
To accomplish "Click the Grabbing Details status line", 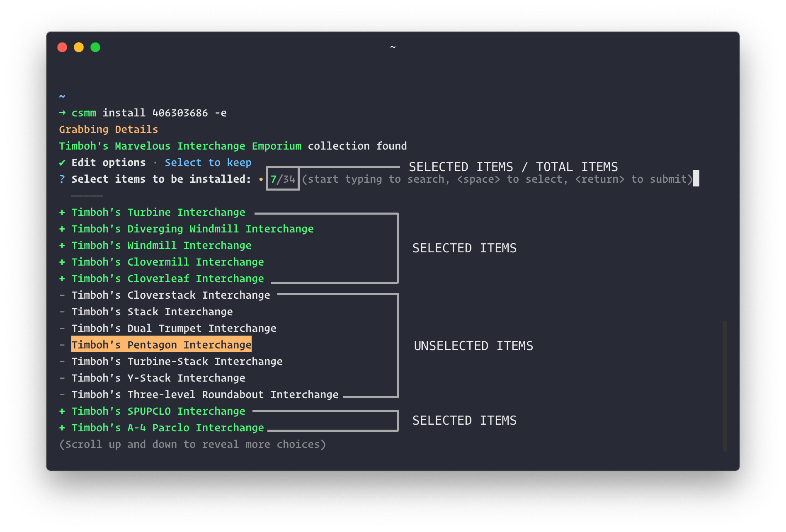I will coord(109,129).
